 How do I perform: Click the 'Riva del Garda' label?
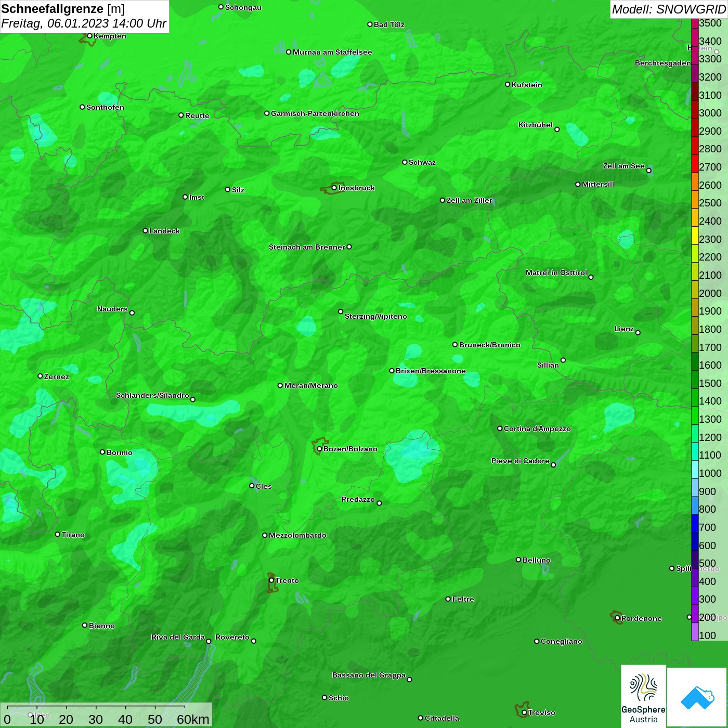(x=178, y=637)
